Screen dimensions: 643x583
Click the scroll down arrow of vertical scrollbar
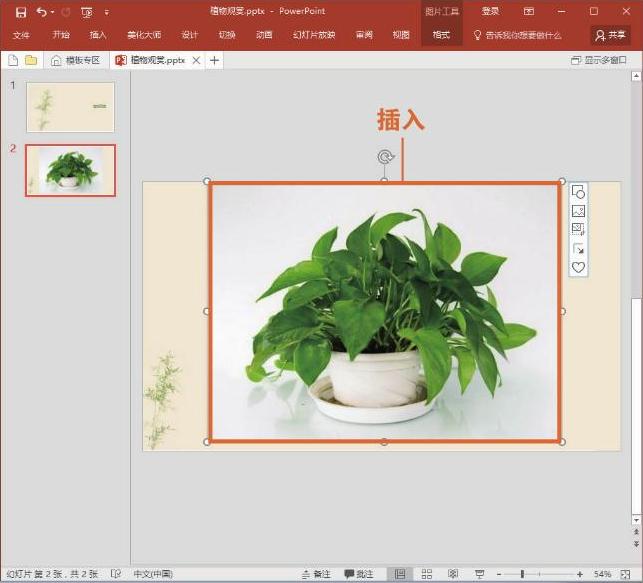click(x=636, y=520)
